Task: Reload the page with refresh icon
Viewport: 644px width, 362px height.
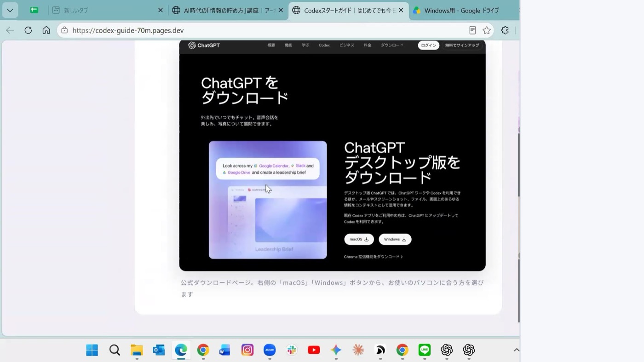Action: click(28, 30)
